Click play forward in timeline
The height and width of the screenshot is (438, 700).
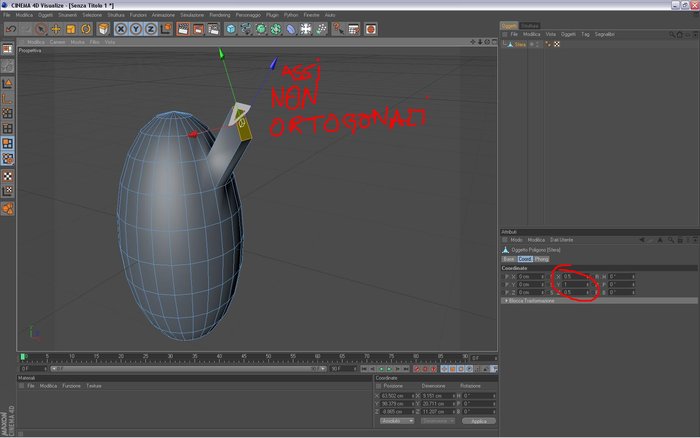coord(389,369)
